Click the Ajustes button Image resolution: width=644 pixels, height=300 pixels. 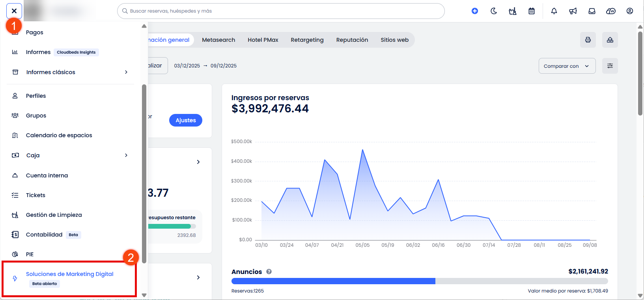click(186, 120)
